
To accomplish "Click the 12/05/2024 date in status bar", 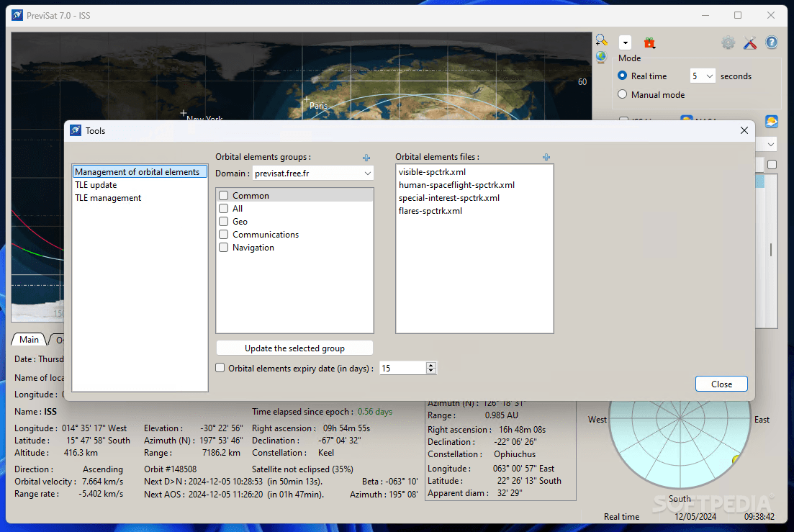I will pos(695,517).
